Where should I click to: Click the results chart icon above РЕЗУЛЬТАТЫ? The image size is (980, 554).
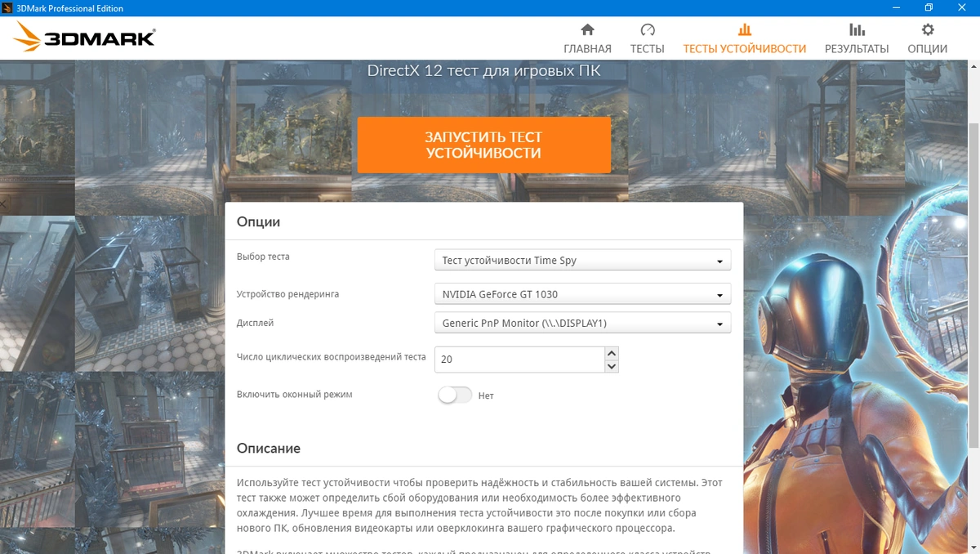click(x=857, y=30)
